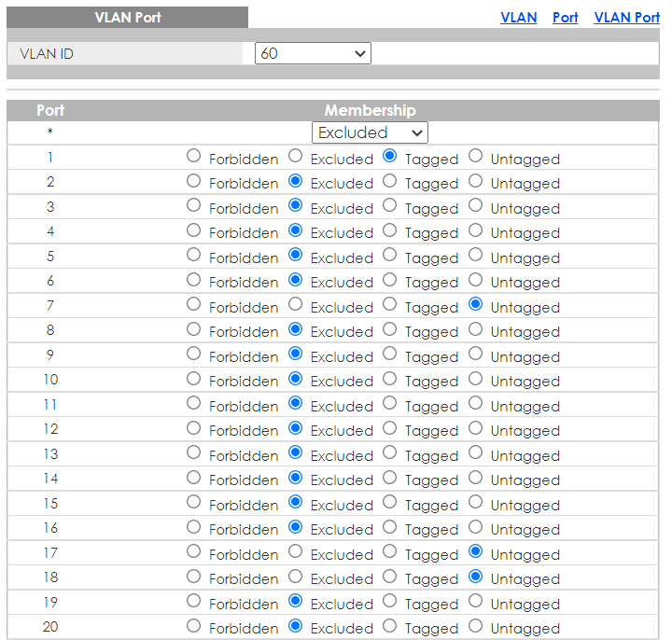Set port 18 to Excluded
The image size is (672, 640).
(295, 577)
